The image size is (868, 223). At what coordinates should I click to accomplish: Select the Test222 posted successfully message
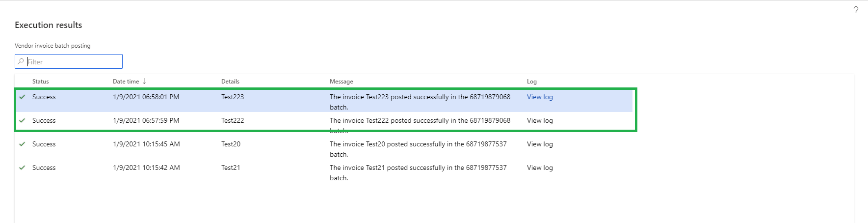pyautogui.click(x=420, y=120)
